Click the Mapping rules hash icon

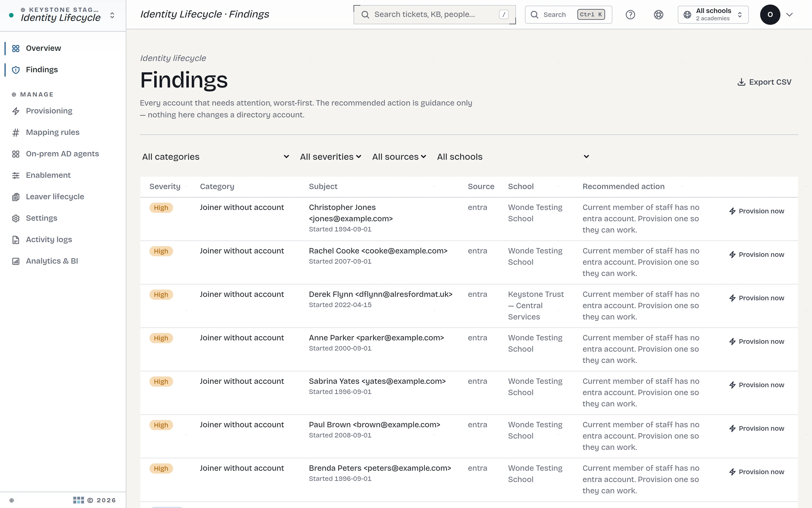[x=16, y=133]
